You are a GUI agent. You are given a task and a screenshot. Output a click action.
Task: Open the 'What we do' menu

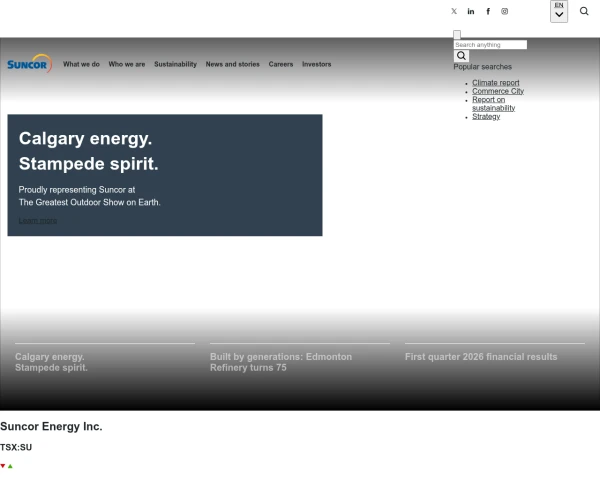click(x=81, y=64)
